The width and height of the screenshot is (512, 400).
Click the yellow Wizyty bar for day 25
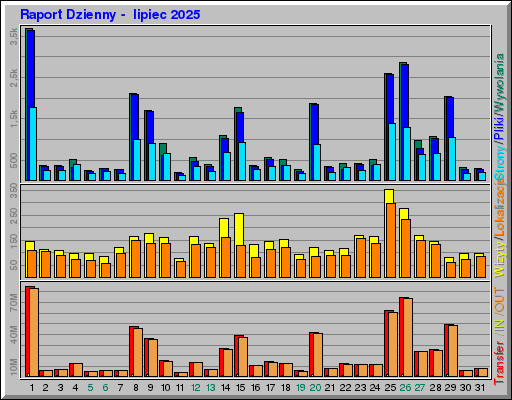point(389,196)
